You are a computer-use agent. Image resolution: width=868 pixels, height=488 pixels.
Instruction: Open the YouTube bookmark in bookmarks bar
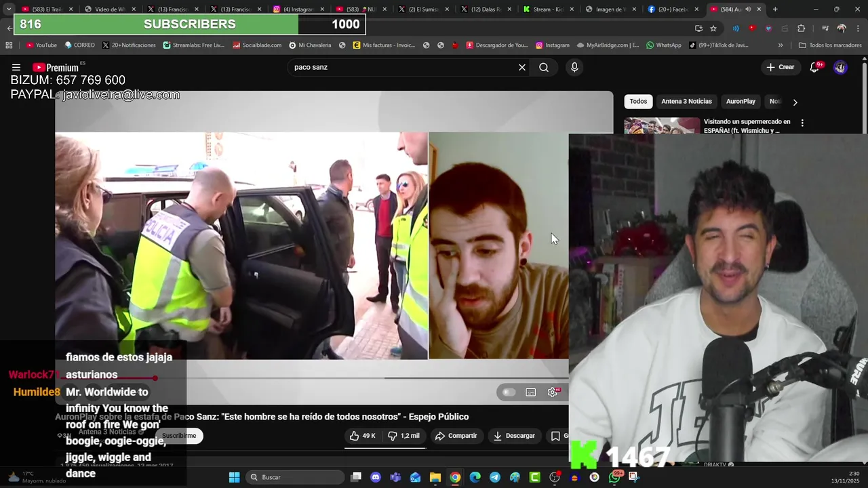coord(41,45)
